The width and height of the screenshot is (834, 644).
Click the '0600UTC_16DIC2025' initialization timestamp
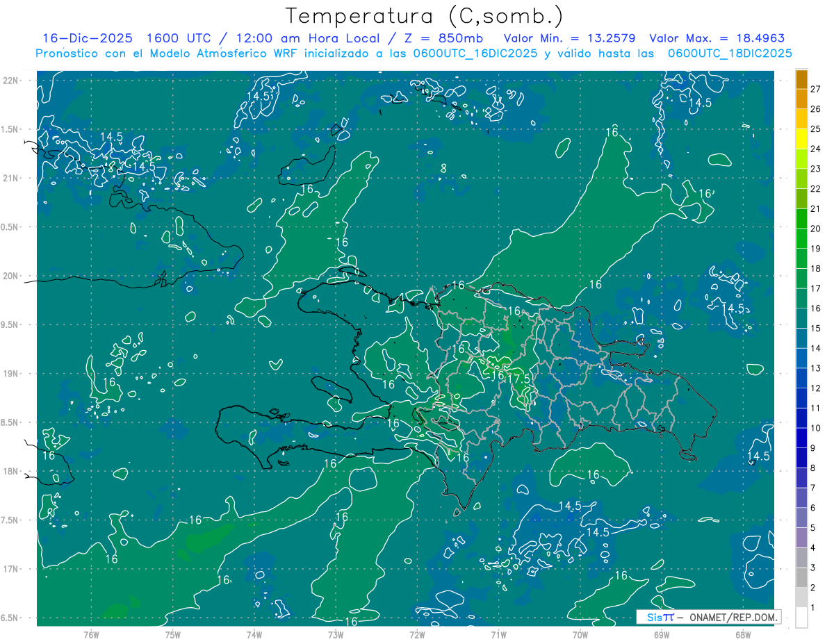coord(475,53)
